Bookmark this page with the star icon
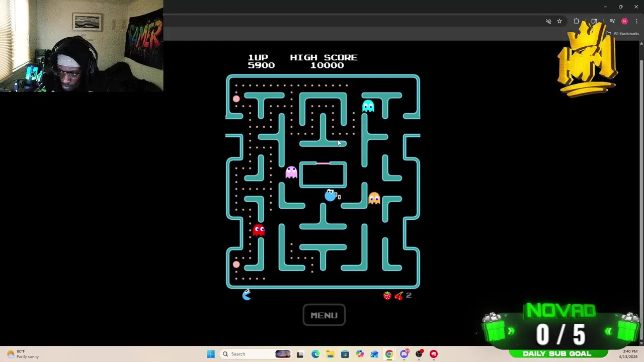Screen dimensions: 644x362 [559, 21]
